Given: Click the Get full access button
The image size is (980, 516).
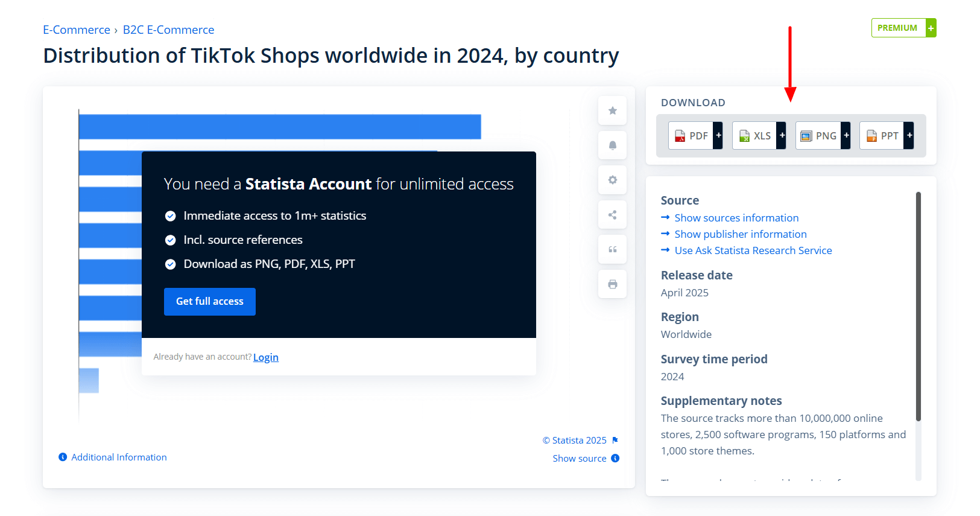Looking at the screenshot, I should coord(209,301).
